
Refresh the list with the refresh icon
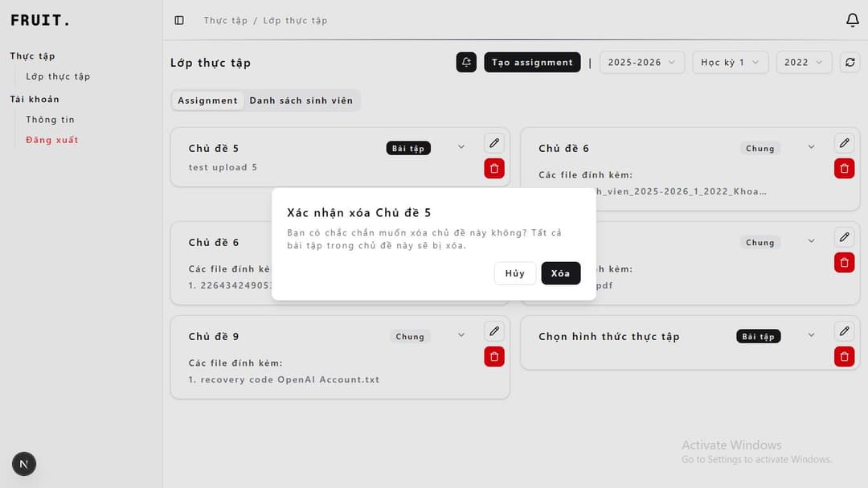click(850, 62)
